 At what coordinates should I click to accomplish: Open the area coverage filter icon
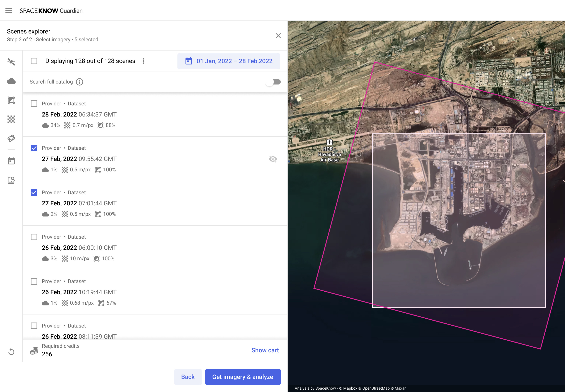point(11,100)
